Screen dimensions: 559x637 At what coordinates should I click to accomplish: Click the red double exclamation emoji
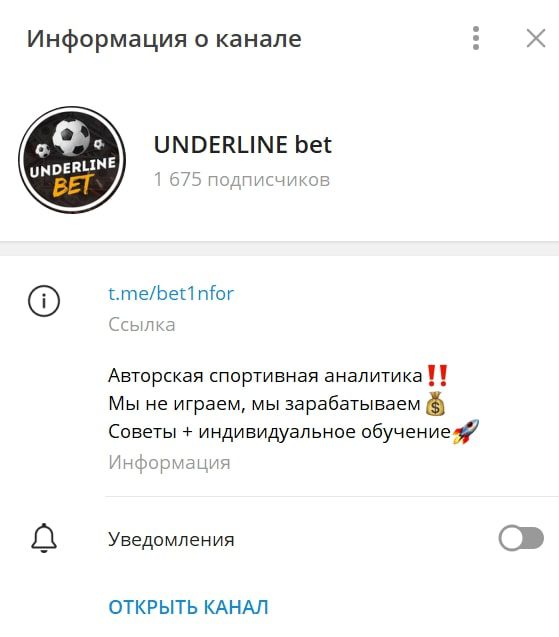pos(437,375)
